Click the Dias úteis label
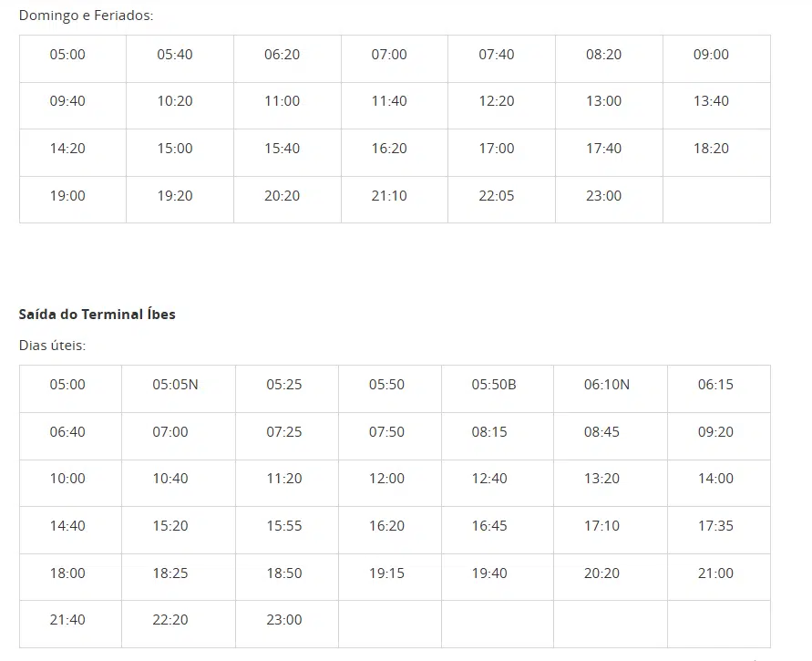The image size is (812, 661). [52, 346]
